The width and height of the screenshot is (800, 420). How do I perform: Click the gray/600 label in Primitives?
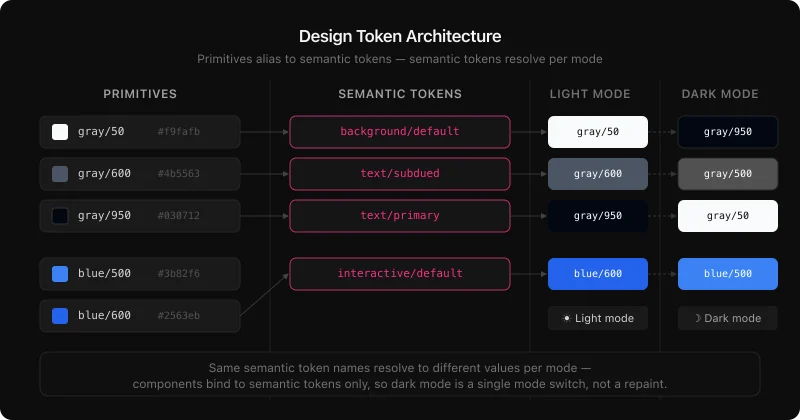click(104, 174)
